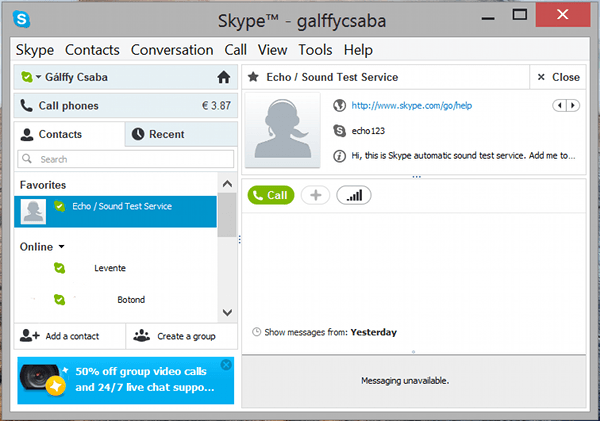Open the Skype home icon
The image size is (600, 421).
click(x=223, y=77)
